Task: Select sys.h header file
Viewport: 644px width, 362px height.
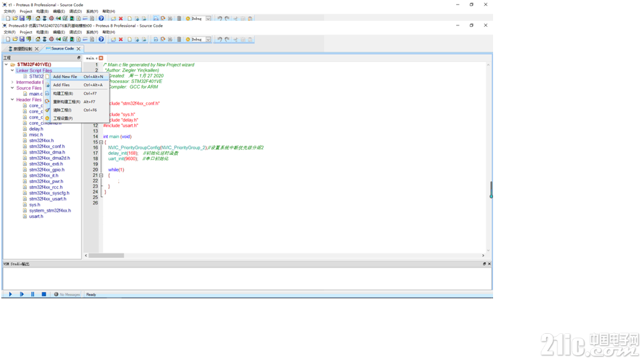Action: (x=34, y=205)
